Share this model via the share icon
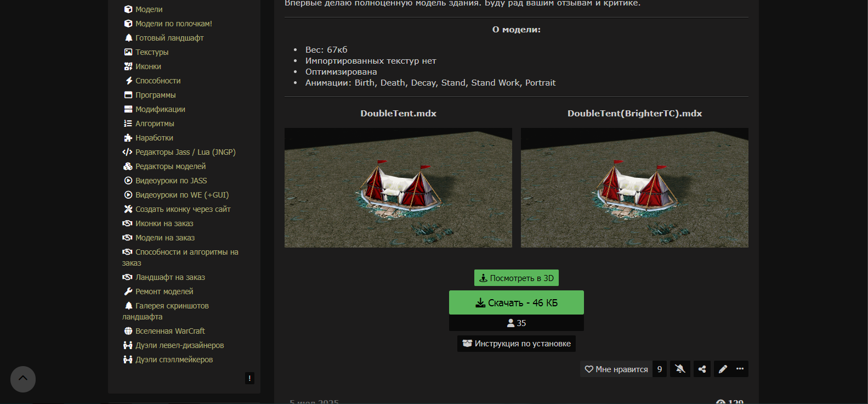868x404 pixels. (x=702, y=369)
